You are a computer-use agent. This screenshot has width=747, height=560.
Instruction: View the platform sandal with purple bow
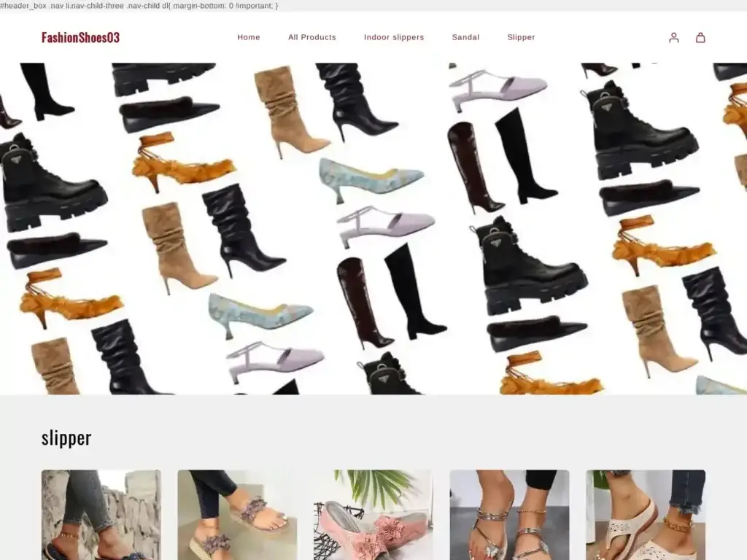click(237, 514)
